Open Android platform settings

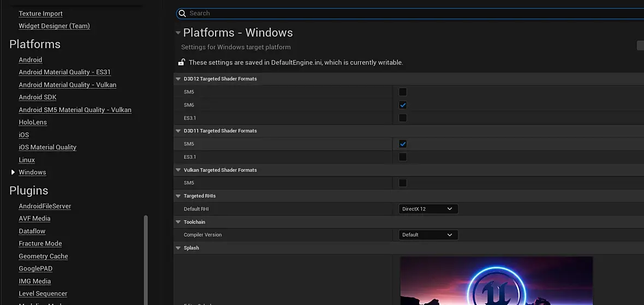click(31, 60)
